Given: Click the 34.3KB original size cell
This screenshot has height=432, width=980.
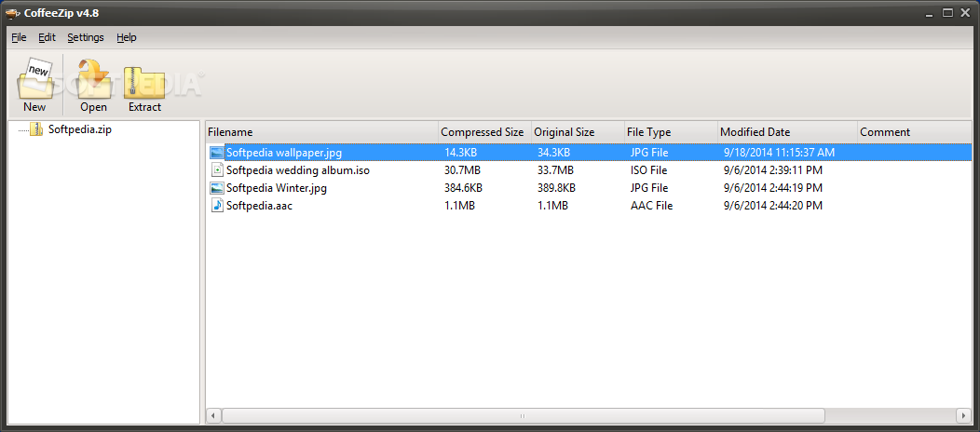Looking at the screenshot, I should pos(553,153).
